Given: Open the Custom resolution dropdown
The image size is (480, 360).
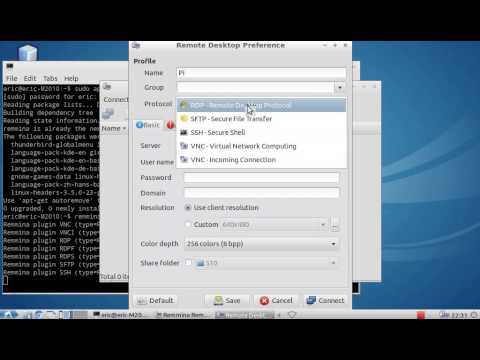Looking at the screenshot, I should coord(274,225).
